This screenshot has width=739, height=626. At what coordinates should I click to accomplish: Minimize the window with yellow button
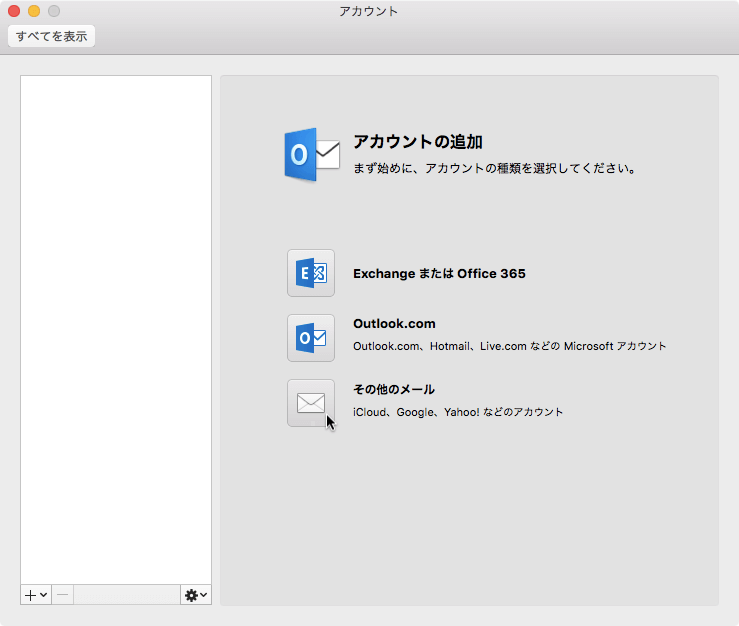[x=34, y=11]
